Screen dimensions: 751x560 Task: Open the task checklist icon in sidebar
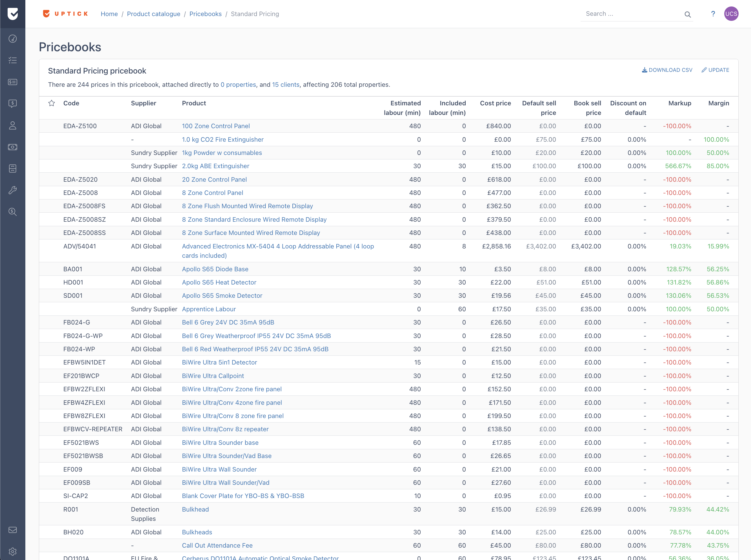[13, 60]
